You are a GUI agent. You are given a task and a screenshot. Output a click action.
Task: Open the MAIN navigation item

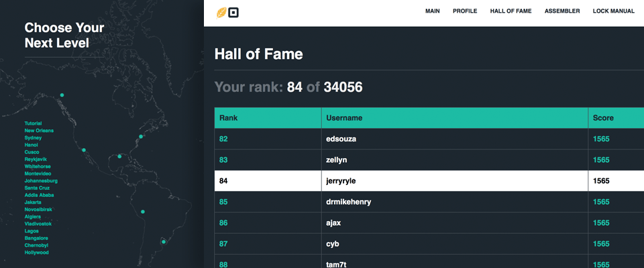click(x=433, y=11)
